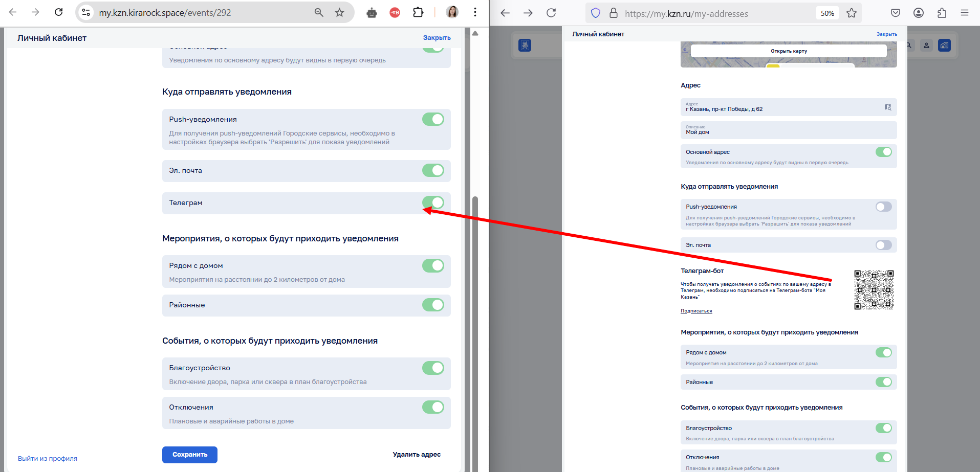Click the zoom magnifier icon in Chrome address bar
Image resolution: width=980 pixels, height=472 pixels.
pos(319,12)
